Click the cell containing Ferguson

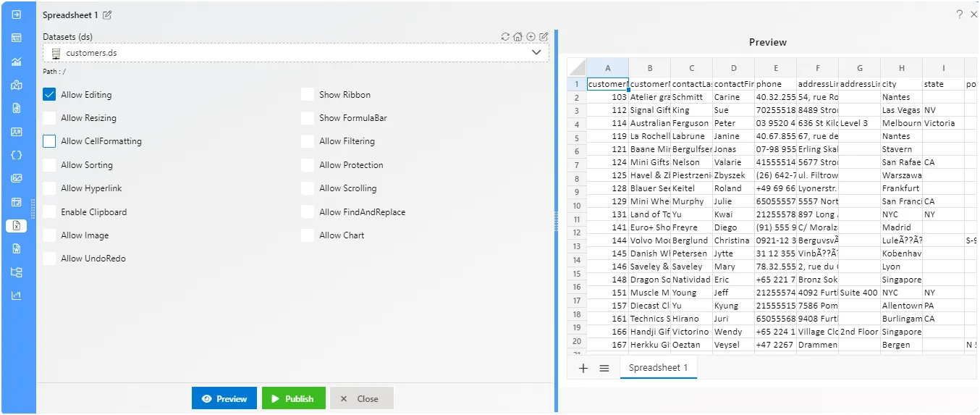click(x=691, y=123)
